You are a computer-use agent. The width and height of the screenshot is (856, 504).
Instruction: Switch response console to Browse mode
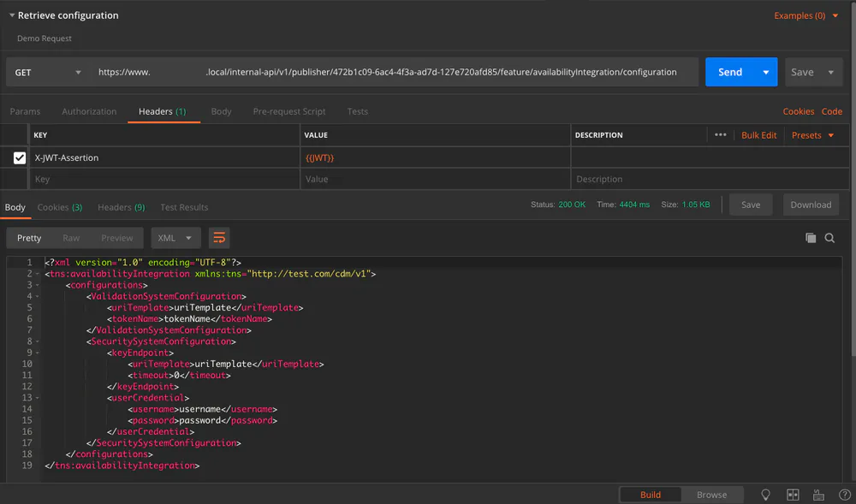click(x=713, y=495)
